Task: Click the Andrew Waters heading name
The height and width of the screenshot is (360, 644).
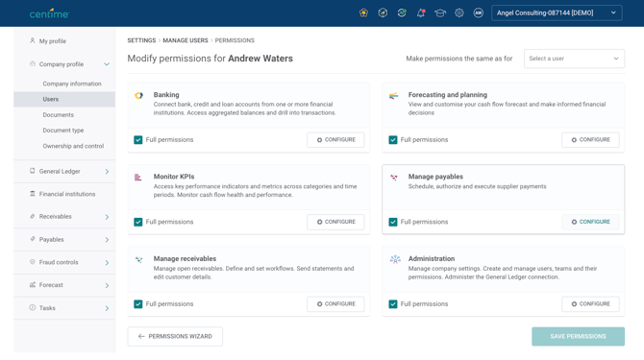Action: coord(260,59)
